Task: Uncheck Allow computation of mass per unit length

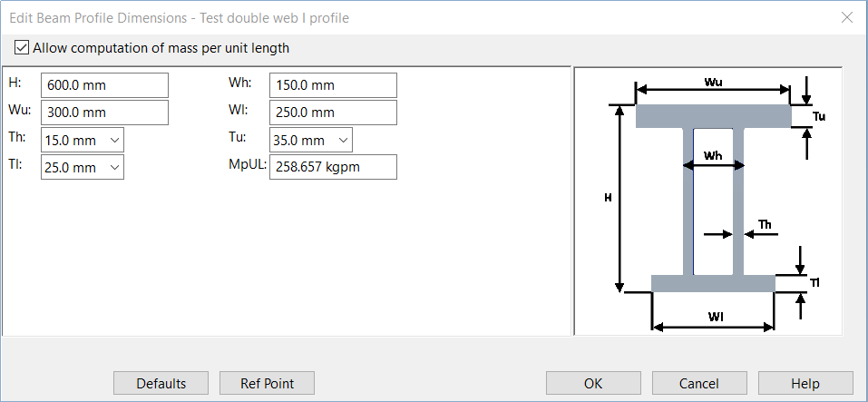Action: 23,48
